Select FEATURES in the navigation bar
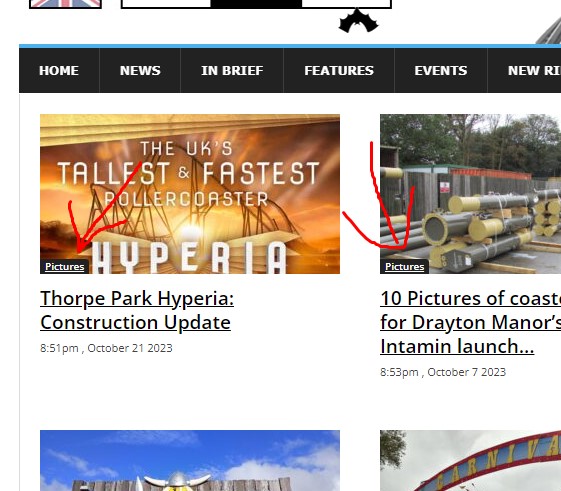The width and height of the screenshot is (561, 491). point(339,71)
